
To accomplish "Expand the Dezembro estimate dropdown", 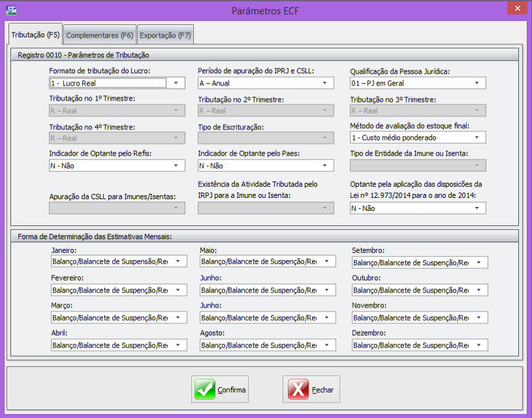I will (x=480, y=345).
